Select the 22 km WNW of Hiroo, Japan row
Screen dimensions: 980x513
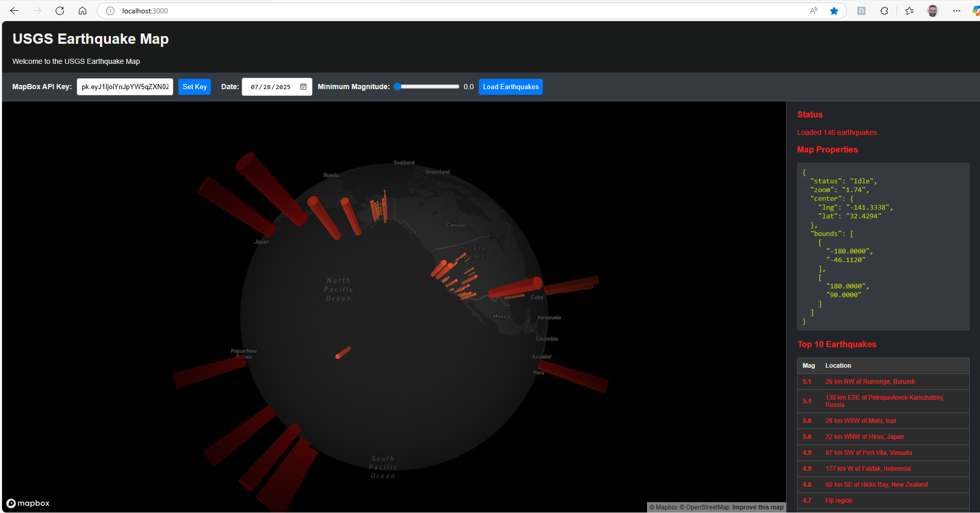click(x=883, y=437)
